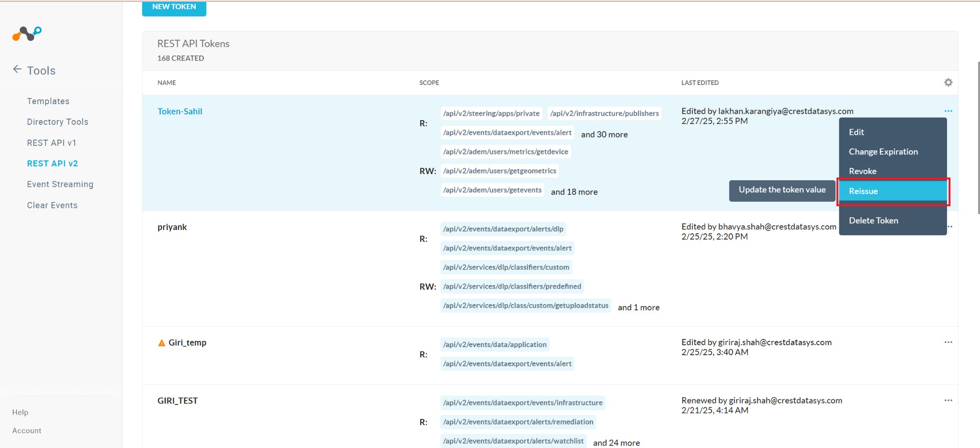Select the priyank token name
This screenshot has height=448, width=980.
coord(172,227)
